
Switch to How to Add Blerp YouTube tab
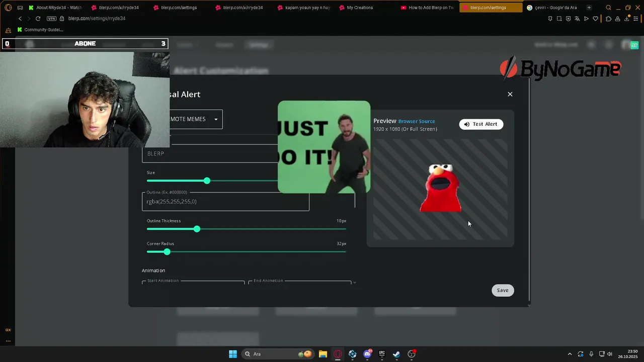click(427, 8)
